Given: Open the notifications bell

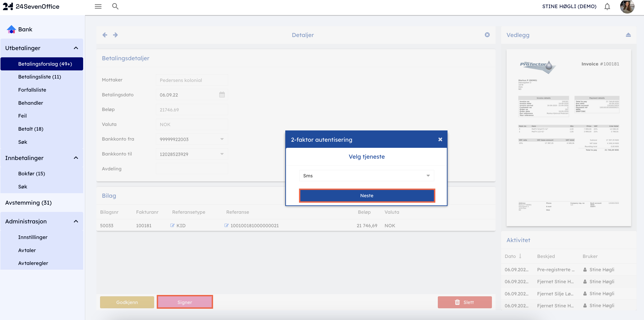Looking at the screenshot, I should pyautogui.click(x=607, y=7).
